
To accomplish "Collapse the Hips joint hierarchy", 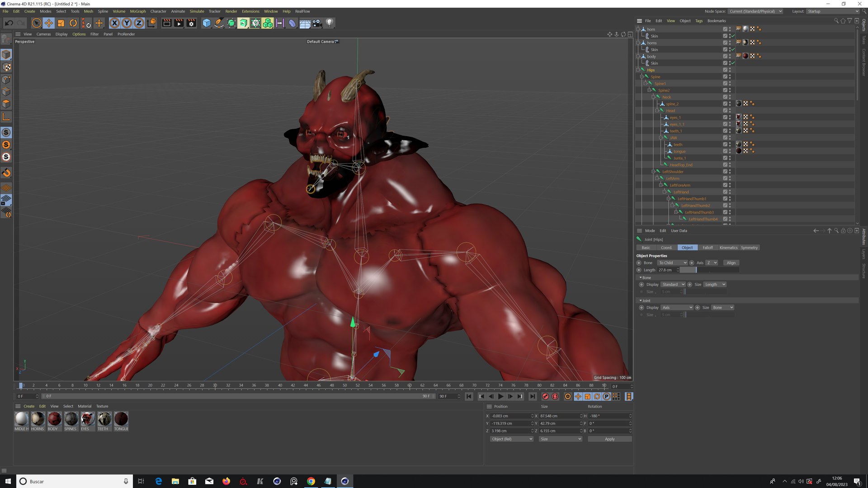I will coord(638,70).
